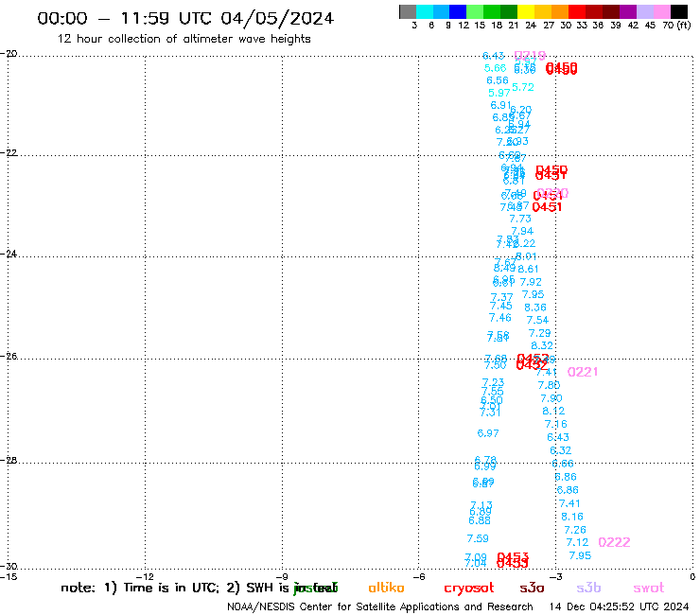Click the '7.92' wave height value
Viewport: 700px width, 615px height.
(x=531, y=282)
